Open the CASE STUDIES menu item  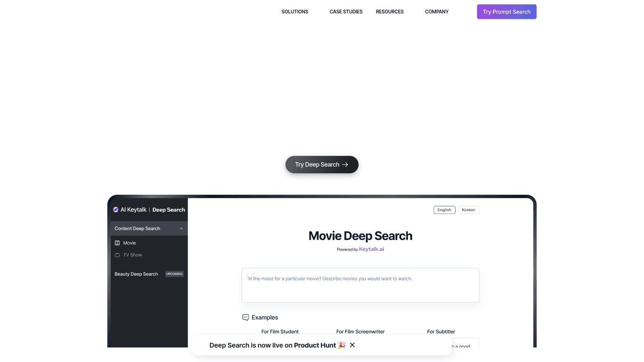346,11
